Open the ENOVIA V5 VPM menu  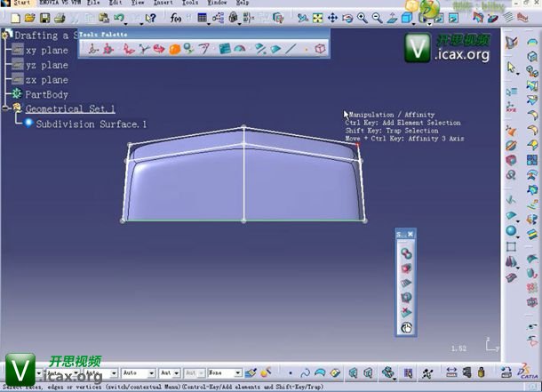[x=60, y=3]
